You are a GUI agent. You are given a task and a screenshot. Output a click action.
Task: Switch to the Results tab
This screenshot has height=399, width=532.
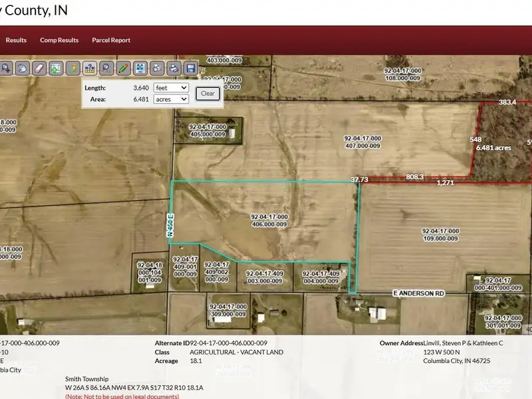coord(16,40)
